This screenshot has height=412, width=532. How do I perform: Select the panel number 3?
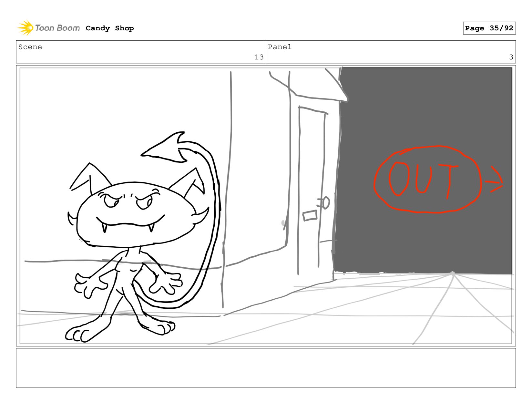511,57
